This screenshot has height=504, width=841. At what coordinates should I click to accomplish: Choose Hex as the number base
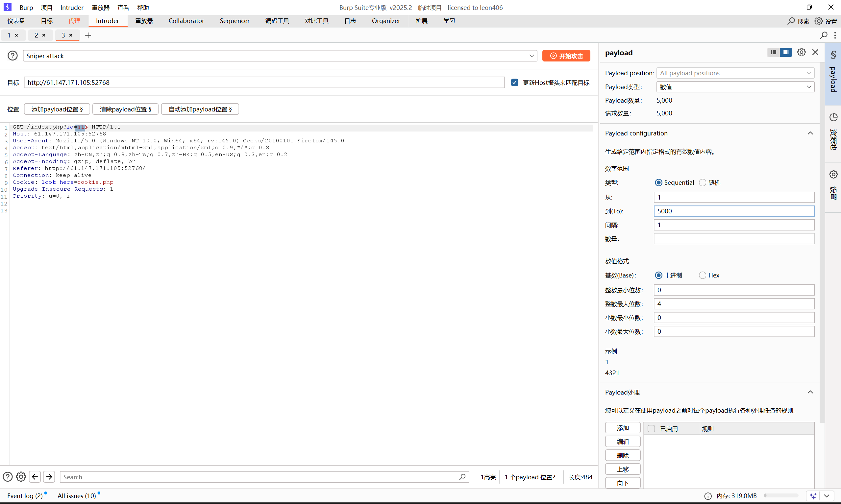[703, 276]
